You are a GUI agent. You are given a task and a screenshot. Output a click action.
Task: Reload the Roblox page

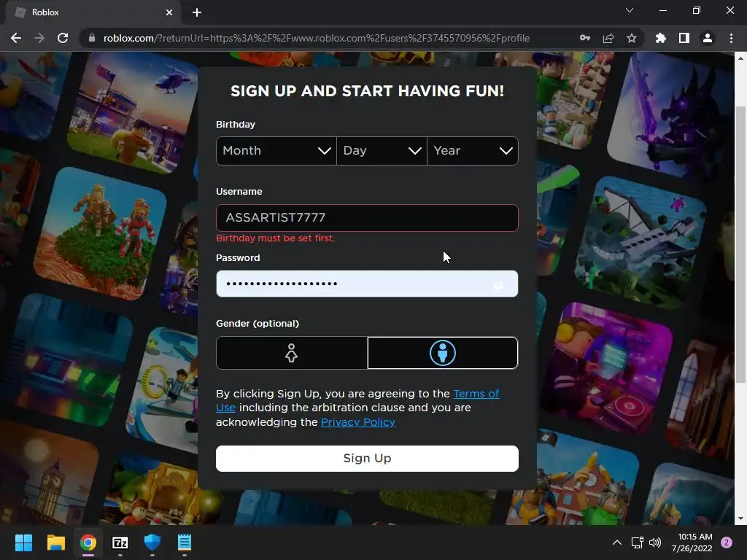(63, 38)
